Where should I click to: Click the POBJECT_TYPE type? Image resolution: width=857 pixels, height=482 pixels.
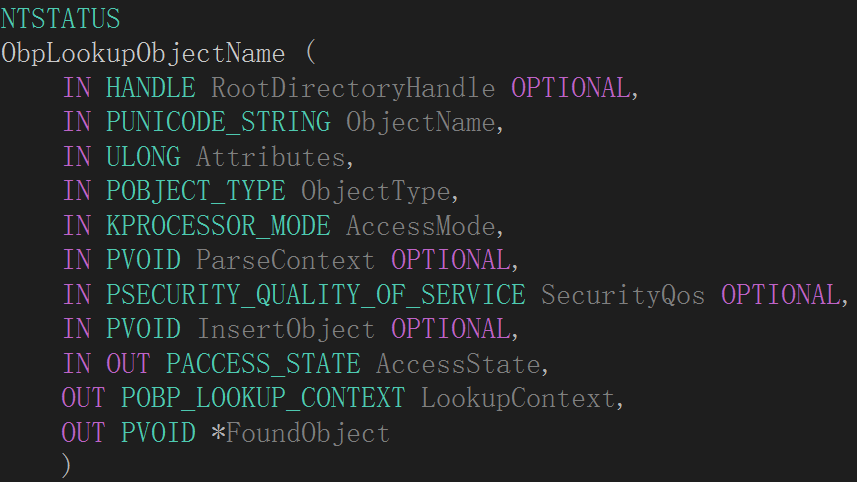[x=196, y=191]
